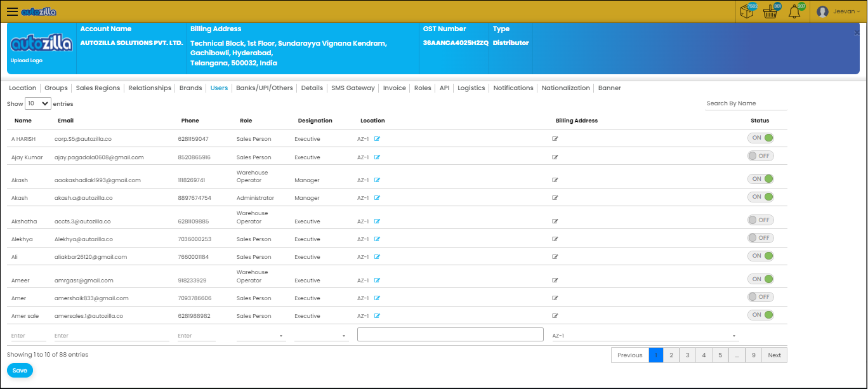Click the Previous pagination button

pos(630,355)
